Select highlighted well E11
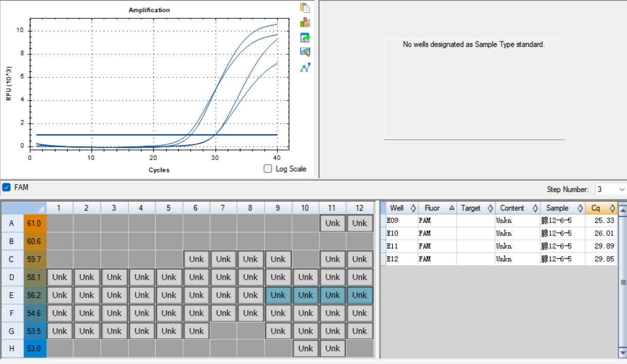 click(333, 295)
